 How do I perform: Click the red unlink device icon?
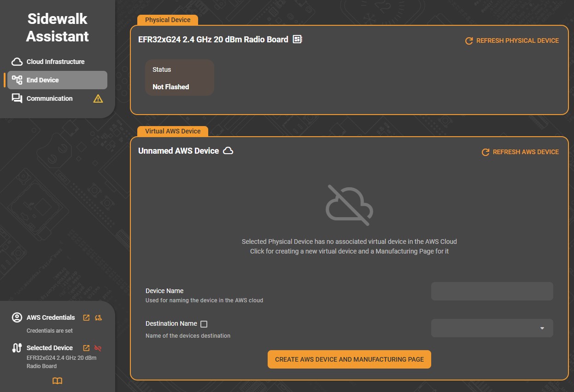pos(98,348)
